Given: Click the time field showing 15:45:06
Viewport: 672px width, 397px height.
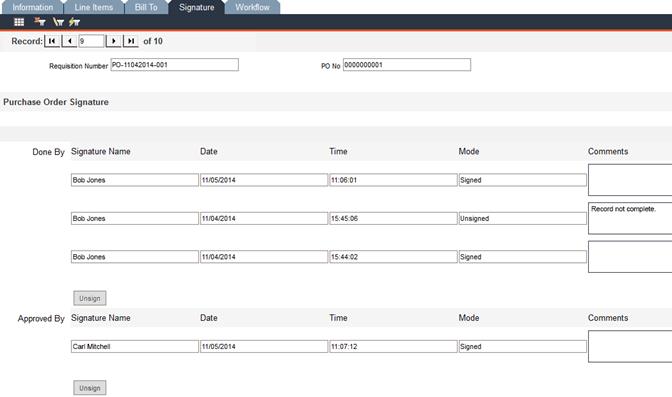Looking at the screenshot, I should click(x=393, y=218).
